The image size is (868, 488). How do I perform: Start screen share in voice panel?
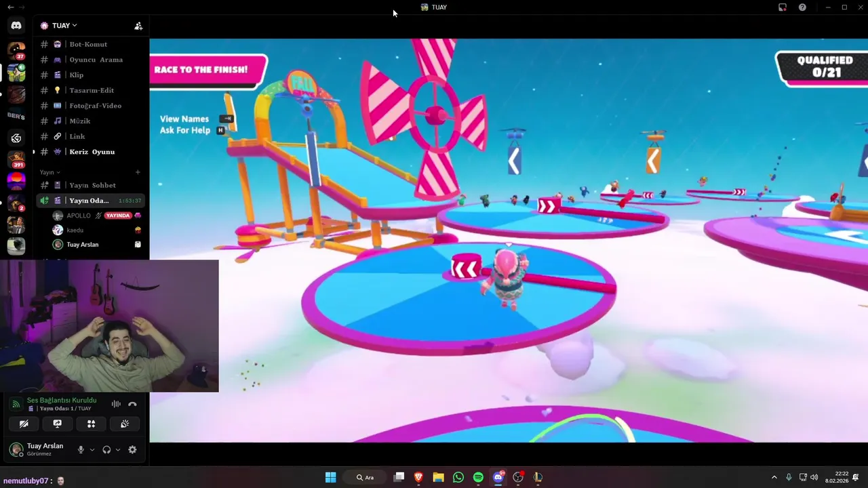click(x=58, y=424)
